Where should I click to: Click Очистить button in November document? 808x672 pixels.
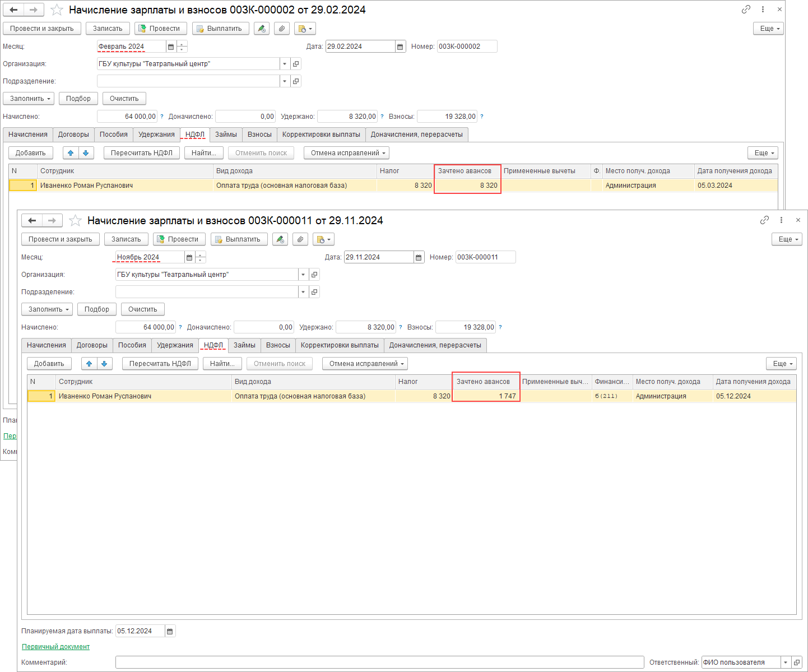coord(143,309)
